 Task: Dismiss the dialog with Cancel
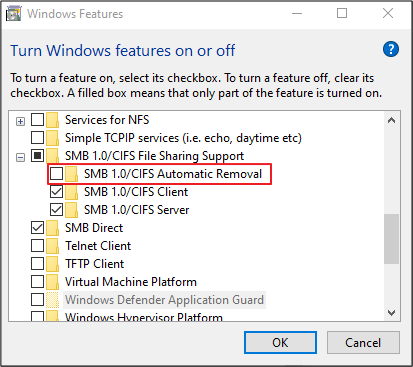[x=363, y=342]
